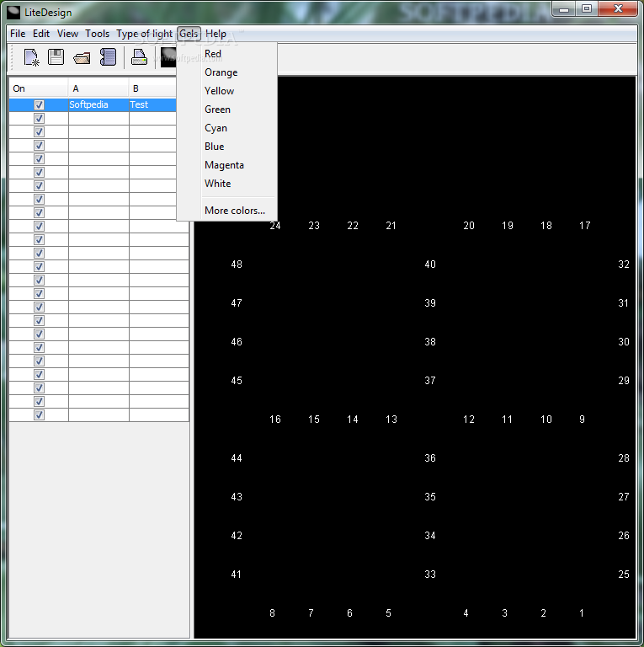Select the Test cell in column B
The width and height of the screenshot is (644, 647).
(x=152, y=104)
